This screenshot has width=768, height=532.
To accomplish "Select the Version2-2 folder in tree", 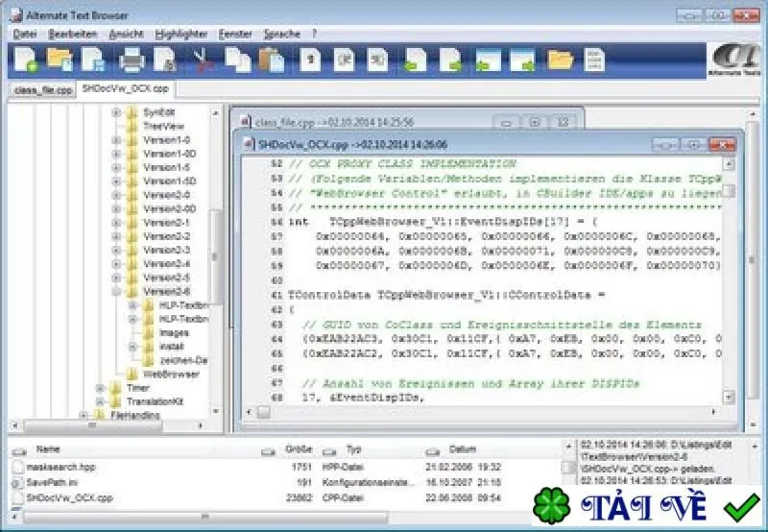I will [x=166, y=236].
